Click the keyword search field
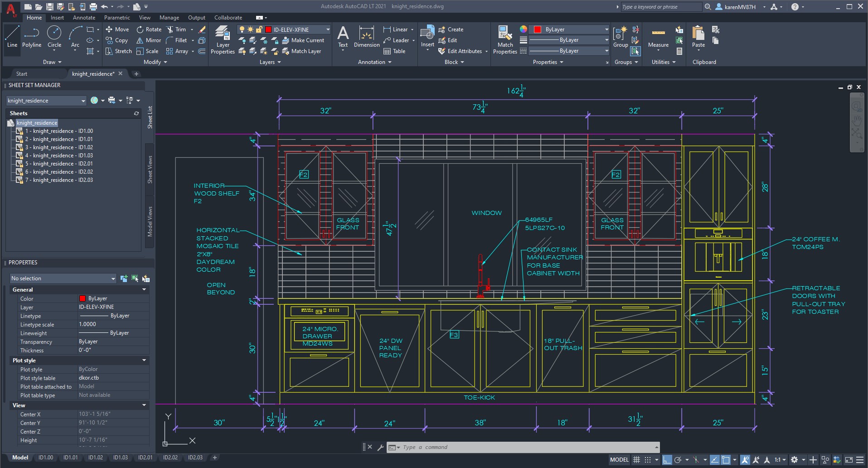 pyautogui.click(x=661, y=7)
